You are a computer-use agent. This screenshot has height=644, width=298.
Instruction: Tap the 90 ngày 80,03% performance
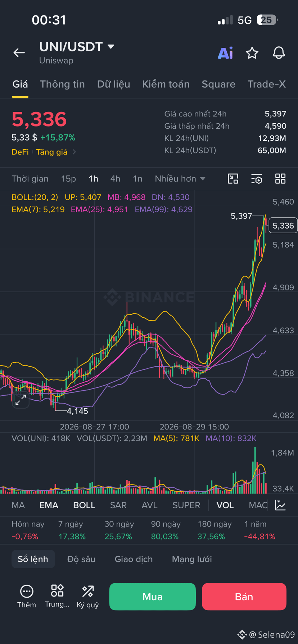(x=166, y=530)
